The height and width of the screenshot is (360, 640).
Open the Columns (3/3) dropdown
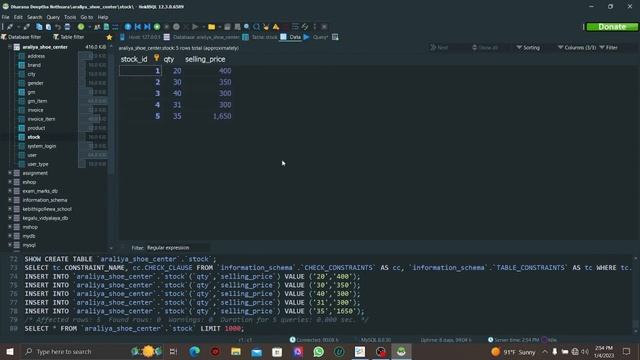click(x=577, y=48)
